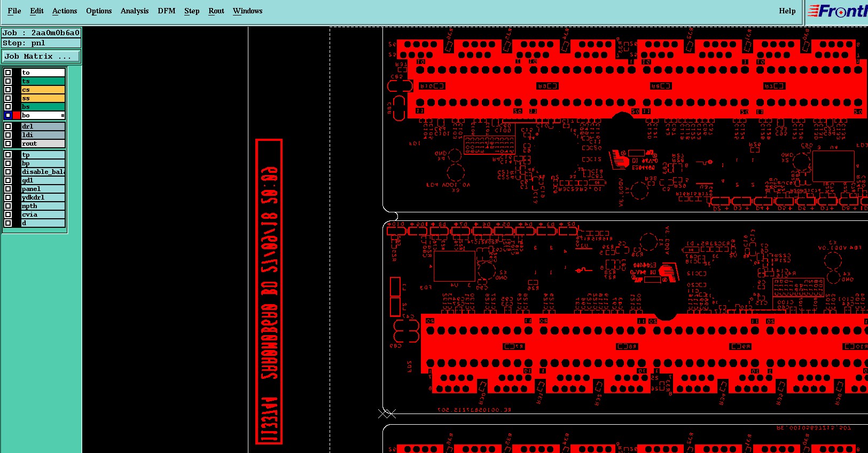Select layer name 'bp'

pyautogui.click(x=43, y=163)
